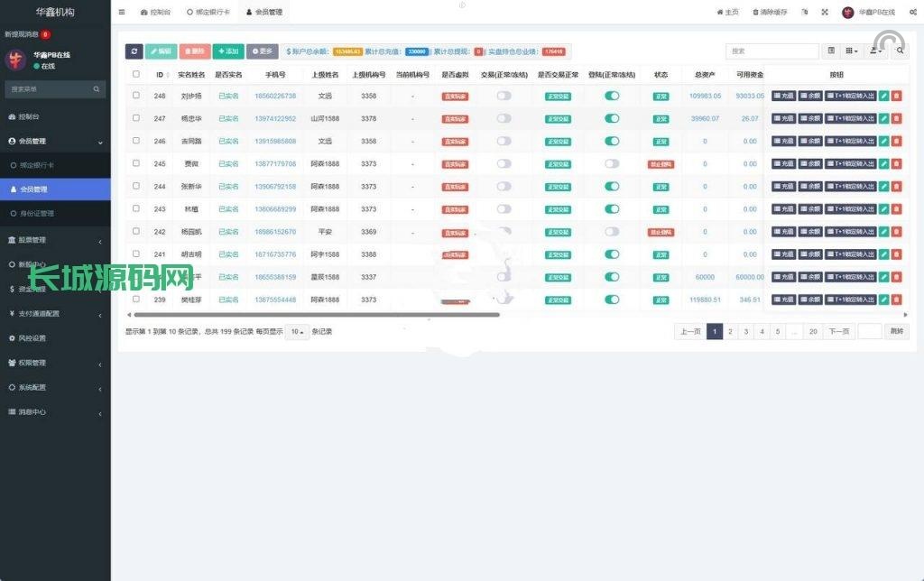Check the checkbox for row 248

(136, 95)
